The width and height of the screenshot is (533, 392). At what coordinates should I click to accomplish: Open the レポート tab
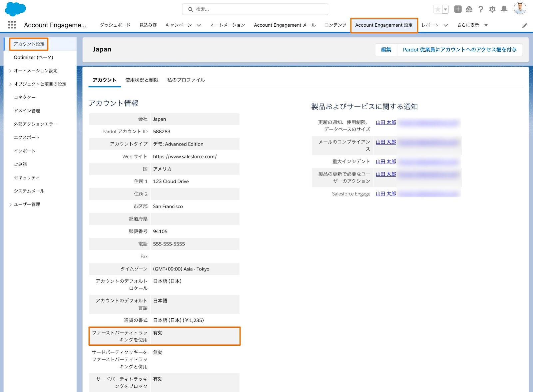pos(430,25)
